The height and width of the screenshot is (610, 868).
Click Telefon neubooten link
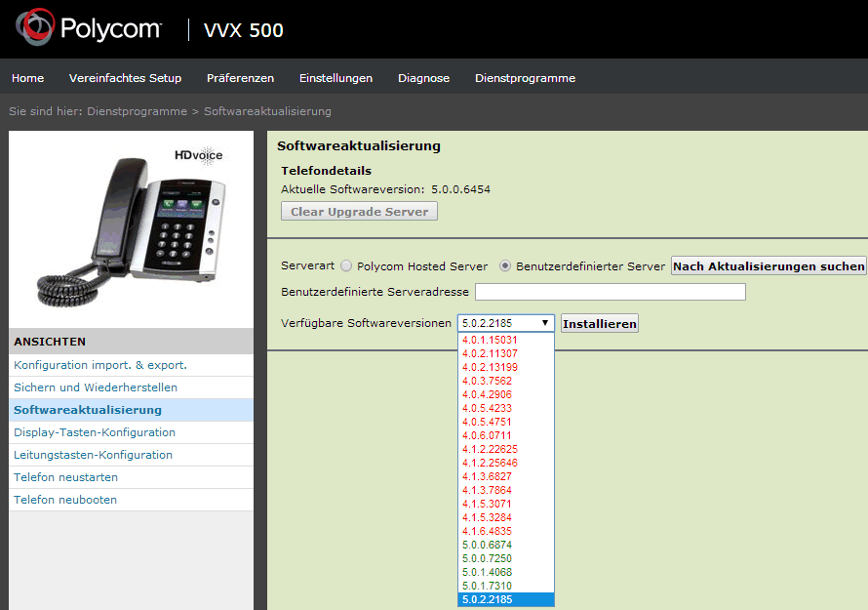(132, 500)
